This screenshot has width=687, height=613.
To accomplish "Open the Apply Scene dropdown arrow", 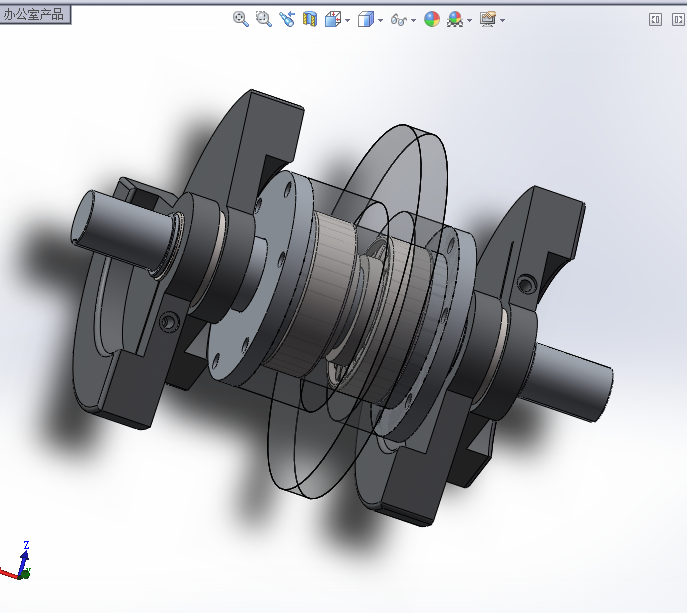I will click(469, 20).
